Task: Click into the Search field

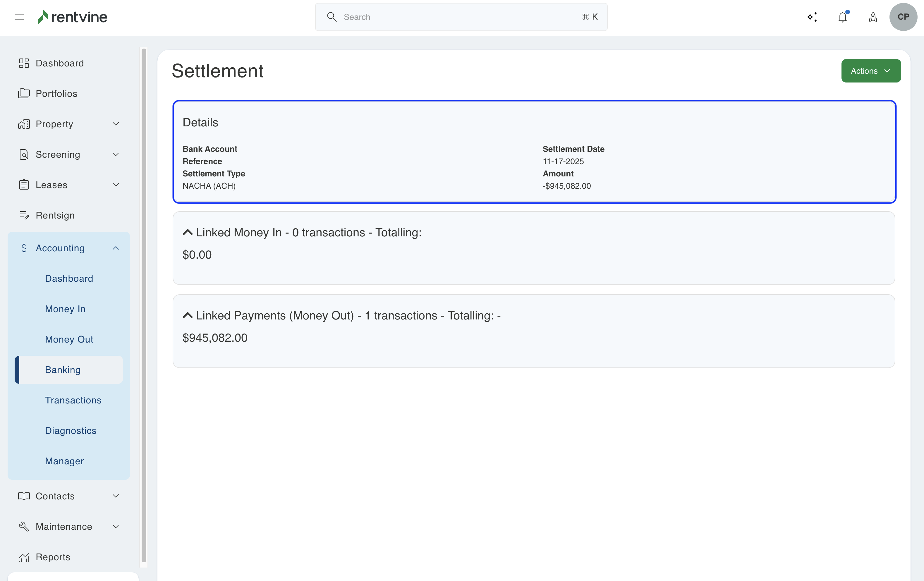Action: click(461, 17)
